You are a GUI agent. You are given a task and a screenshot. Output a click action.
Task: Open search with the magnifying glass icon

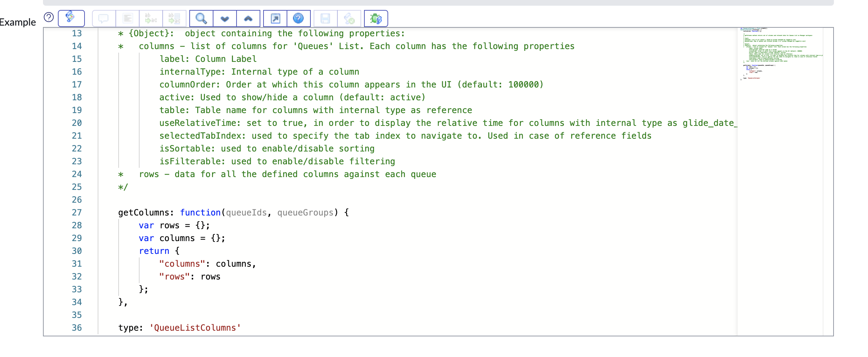[x=201, y=18]
